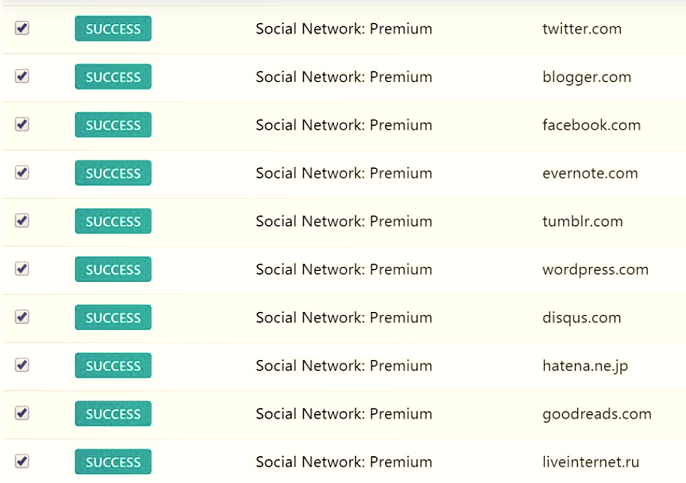Deselect the evernote.com row checkbox
This screenshot has height=483, width=686.
tap(22, 172)
